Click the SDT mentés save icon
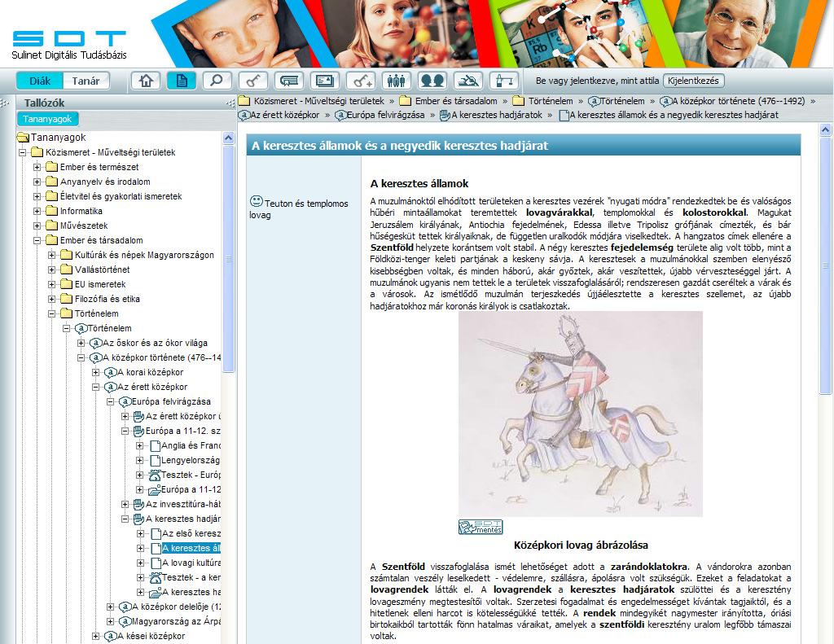Image resolution: width=834 pixels, height=644 pixels. coord(481,527)
